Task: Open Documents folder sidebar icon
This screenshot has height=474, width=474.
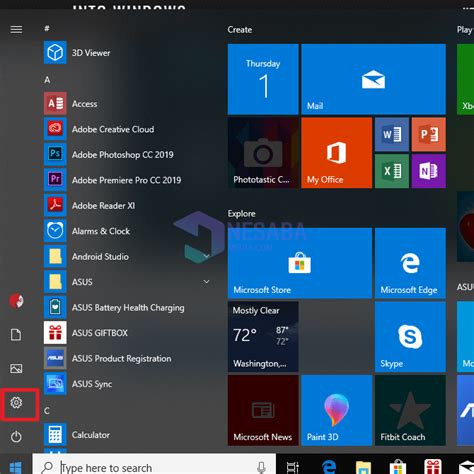Action: coord(16,335)
